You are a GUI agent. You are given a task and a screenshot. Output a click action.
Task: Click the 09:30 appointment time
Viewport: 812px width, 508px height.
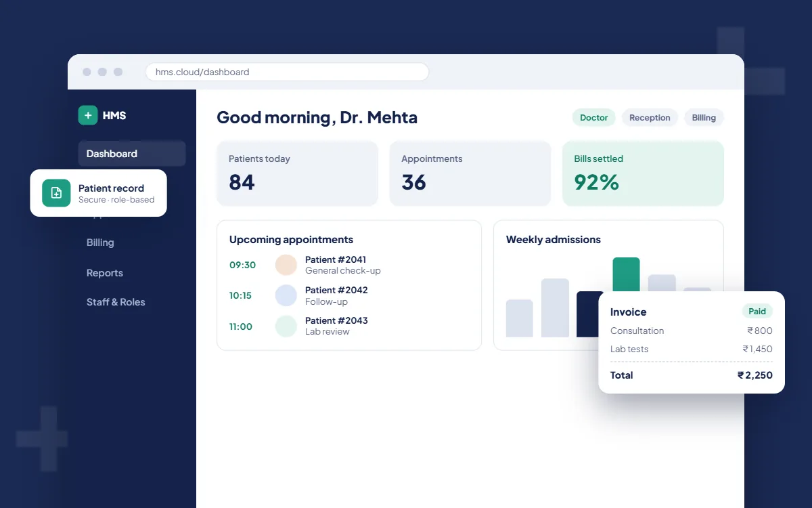point(242,265)
